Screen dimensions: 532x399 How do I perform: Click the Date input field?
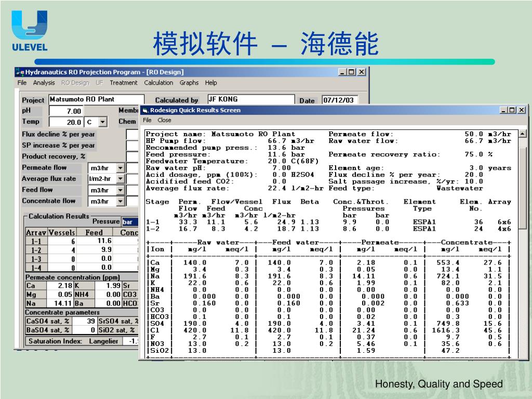click(x=340, y=100)
